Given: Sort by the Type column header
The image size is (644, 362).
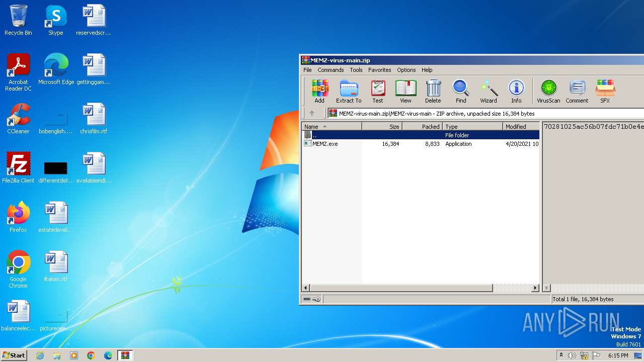Looking at the screenshot, I should point(473,127).
